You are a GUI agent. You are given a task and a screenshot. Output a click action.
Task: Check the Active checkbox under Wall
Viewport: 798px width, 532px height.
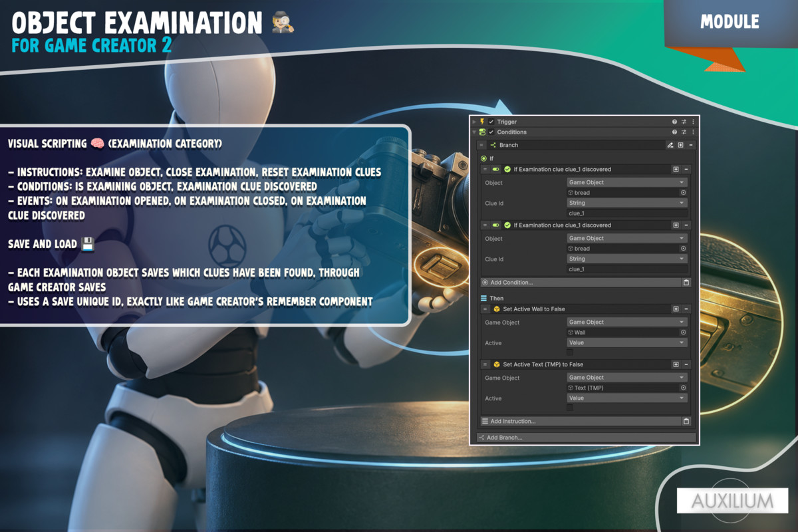[x=570, y=352]
